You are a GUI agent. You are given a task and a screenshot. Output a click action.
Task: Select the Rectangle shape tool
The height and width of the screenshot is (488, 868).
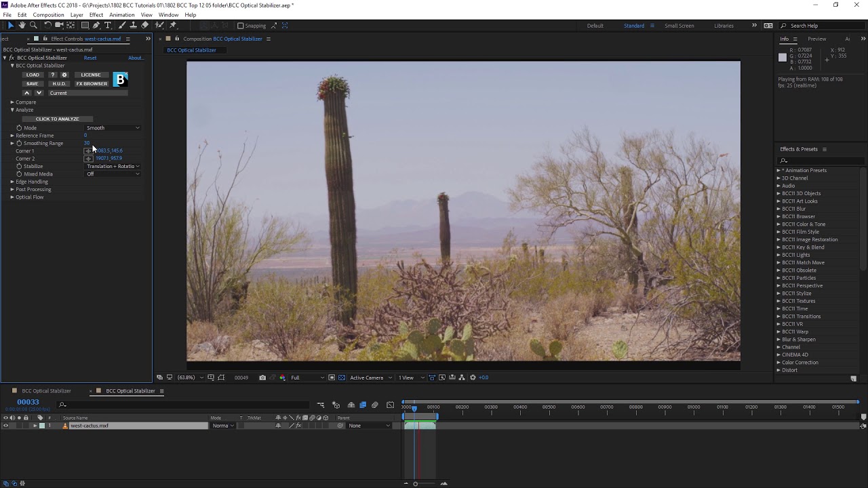[x=85, y=26]
